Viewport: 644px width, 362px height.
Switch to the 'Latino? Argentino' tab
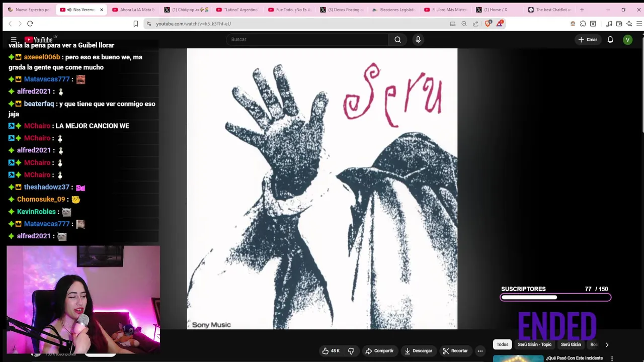point(237,10)
